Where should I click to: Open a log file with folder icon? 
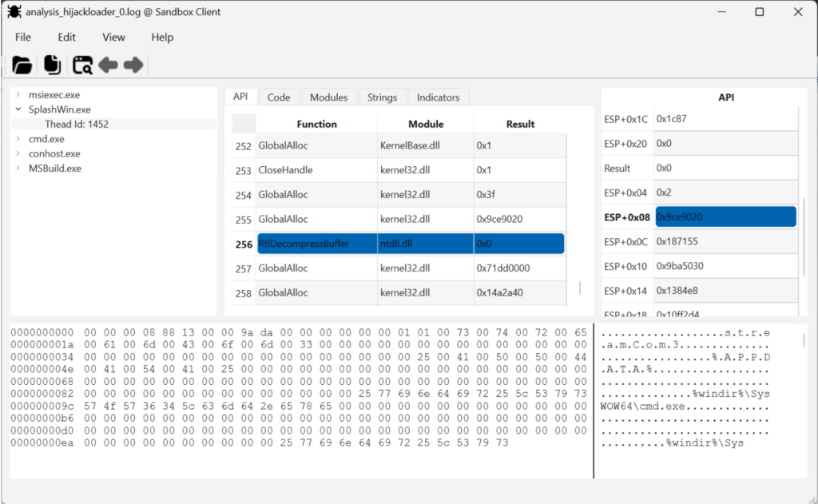tap(22, 65)
